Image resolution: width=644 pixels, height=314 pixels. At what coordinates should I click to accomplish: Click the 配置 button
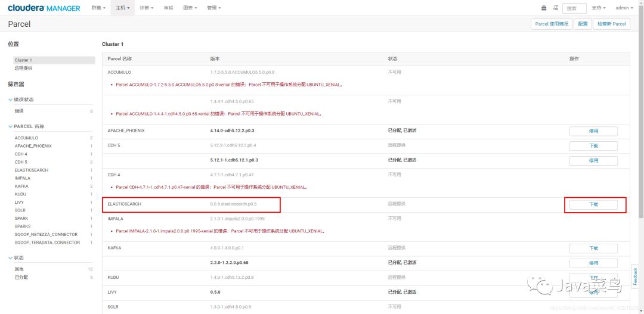[583, 24]
